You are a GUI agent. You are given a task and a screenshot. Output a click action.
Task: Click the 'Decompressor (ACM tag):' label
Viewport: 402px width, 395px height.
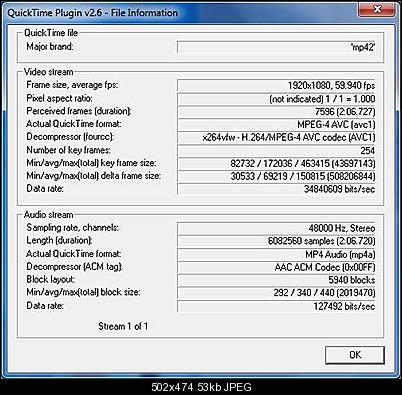point(75,267)
